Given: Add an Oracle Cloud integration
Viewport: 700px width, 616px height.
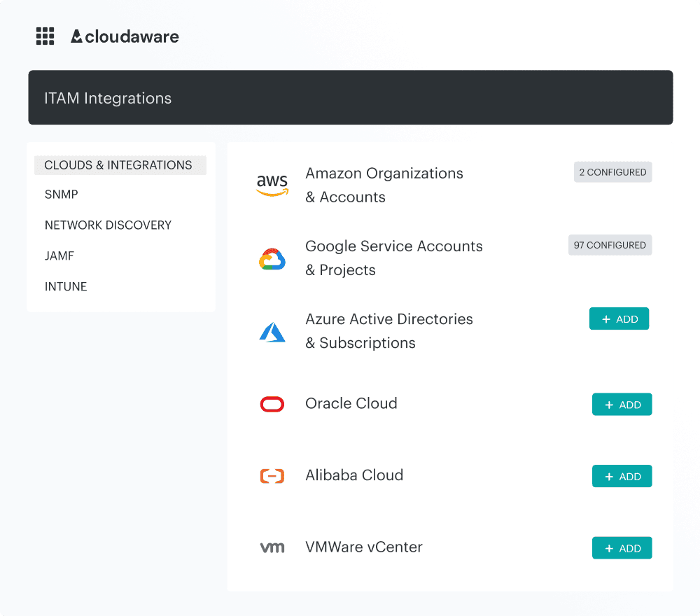Looking at the screenshot, I should coord(622,405).
